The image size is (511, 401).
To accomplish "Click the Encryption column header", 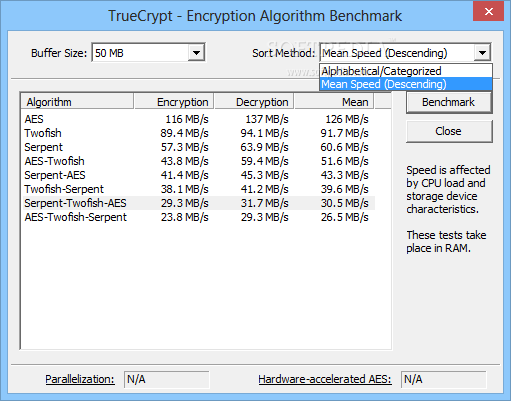I will [174, 102].
